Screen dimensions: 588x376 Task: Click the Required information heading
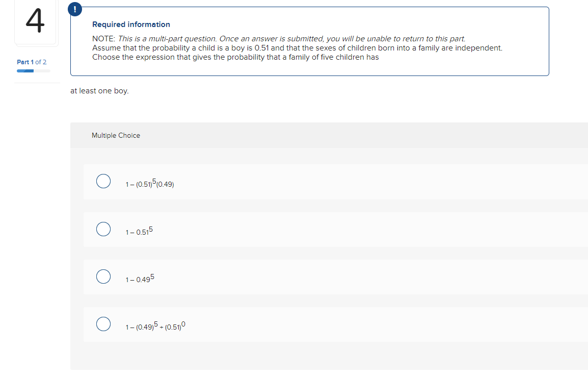[130, 24]
